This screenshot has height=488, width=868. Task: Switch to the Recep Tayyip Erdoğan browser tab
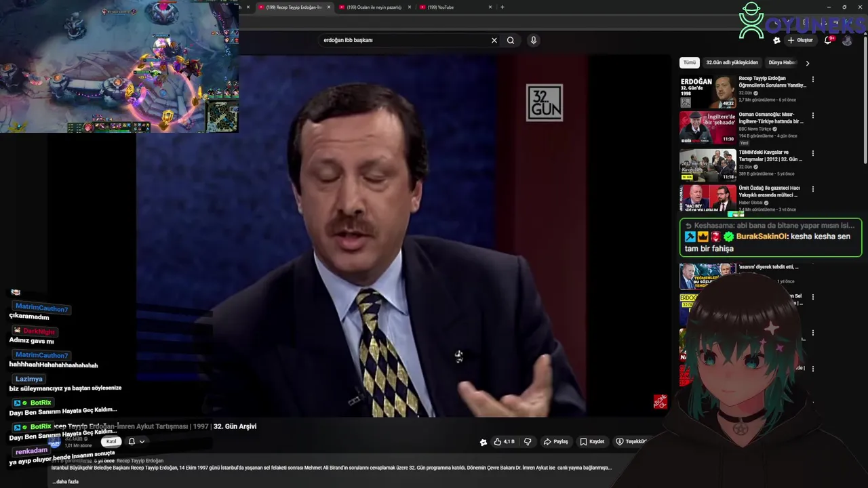pos(293,7)
